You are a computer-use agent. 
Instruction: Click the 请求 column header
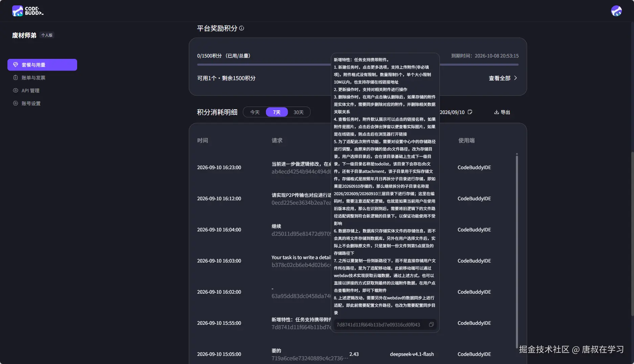click(277, 140)
